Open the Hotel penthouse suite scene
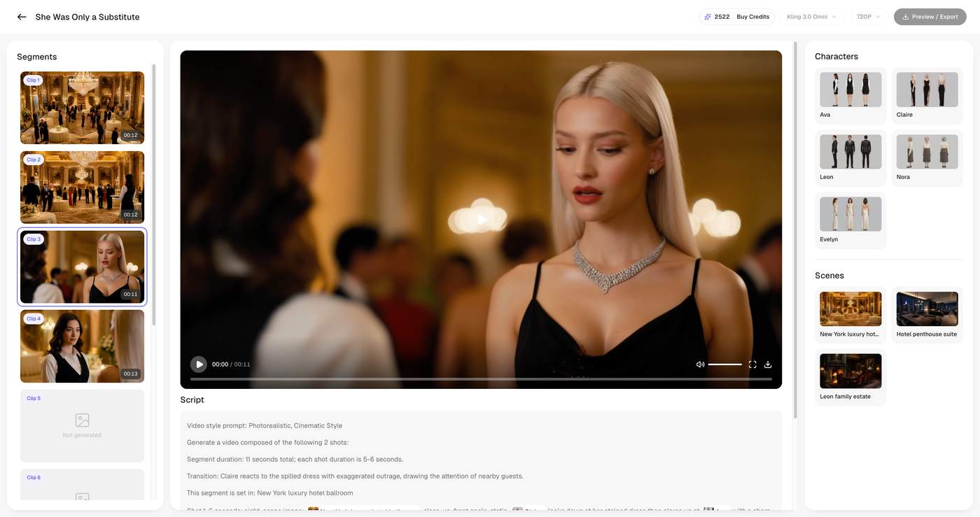Image resolution: width=980 pixels, height=517 pixels. [927, 314]
